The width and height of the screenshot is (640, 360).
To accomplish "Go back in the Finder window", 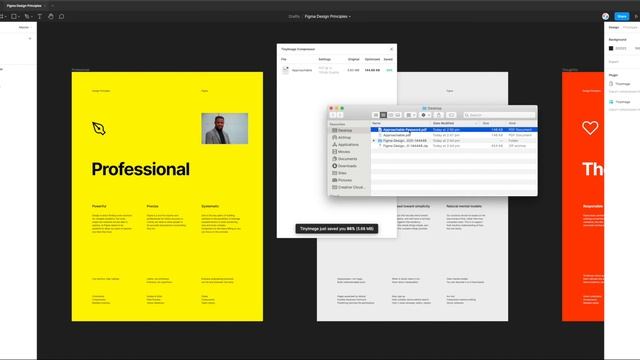I will [x=333, y=115].
